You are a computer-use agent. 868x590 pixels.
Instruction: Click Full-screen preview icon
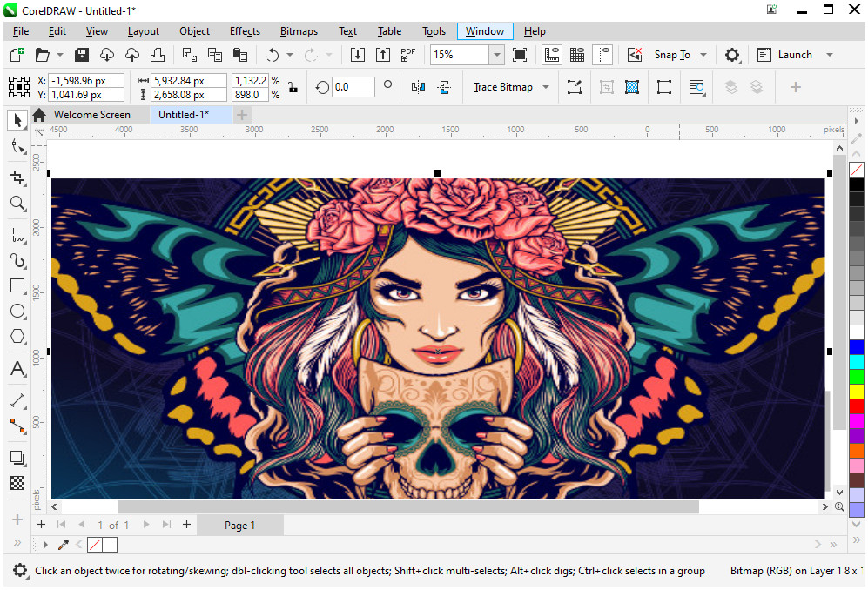pyautogui.click(x=519, y=54)
